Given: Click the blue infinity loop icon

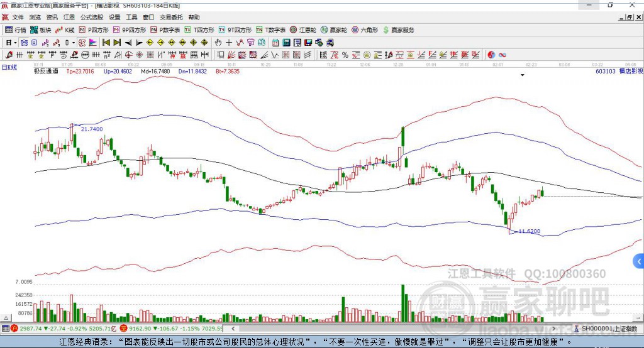Looking at the screenshot, I should 502,55.
